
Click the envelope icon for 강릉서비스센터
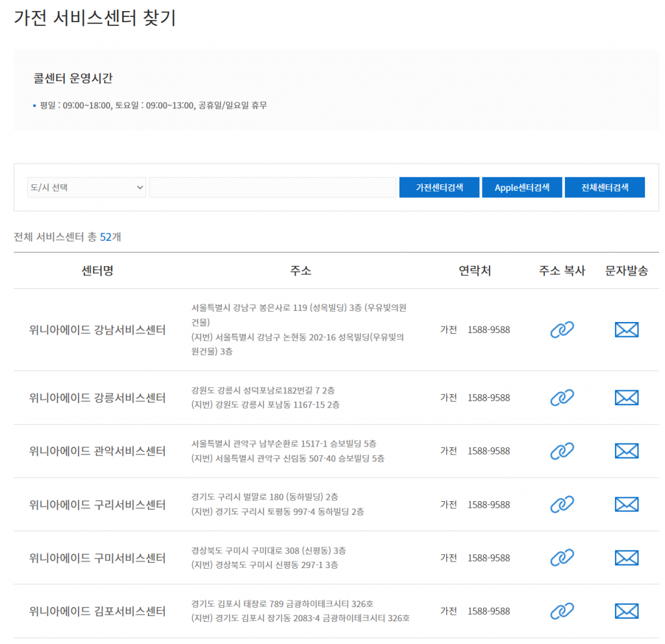coord(625,397)
